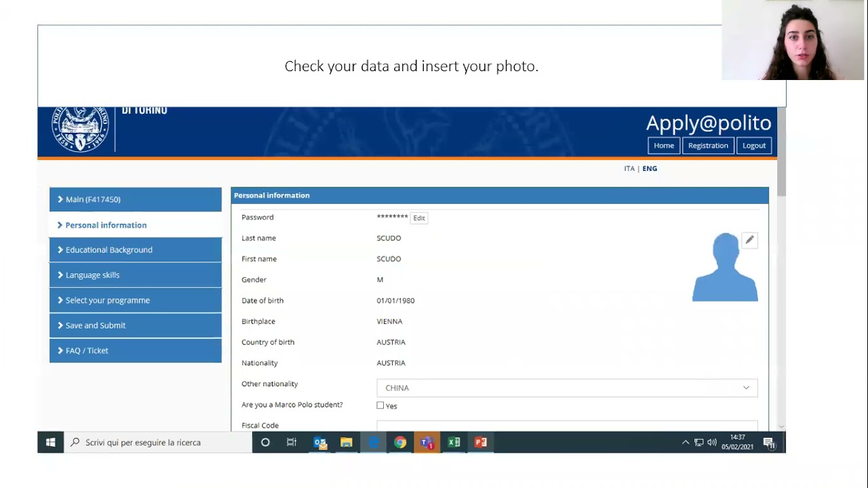Click the Gender value M
This screenshot has height=488, width=868.
pyautogui.click(x=380, y=279)
